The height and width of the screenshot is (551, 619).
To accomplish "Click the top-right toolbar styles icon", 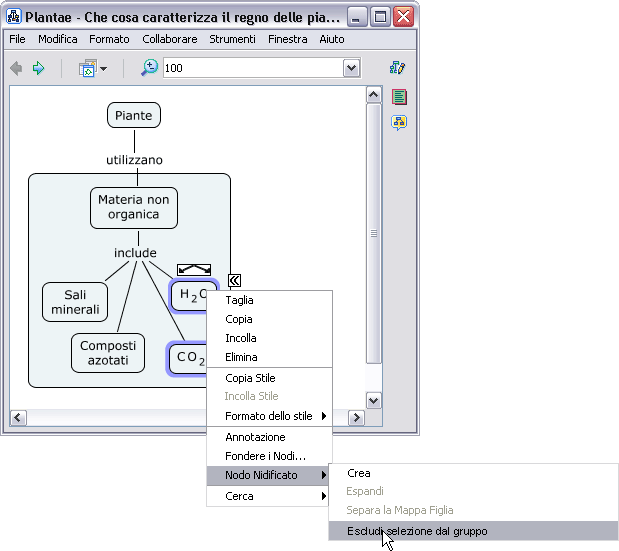I will click(397, 68).
